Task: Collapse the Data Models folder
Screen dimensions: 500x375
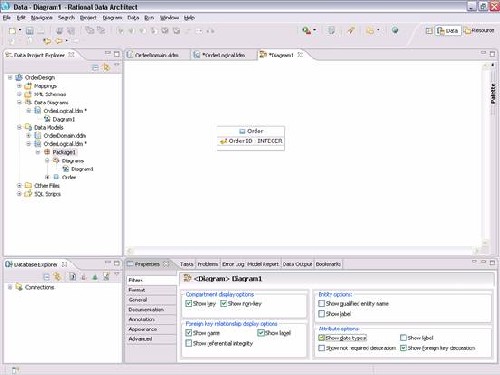Action: 19,127
